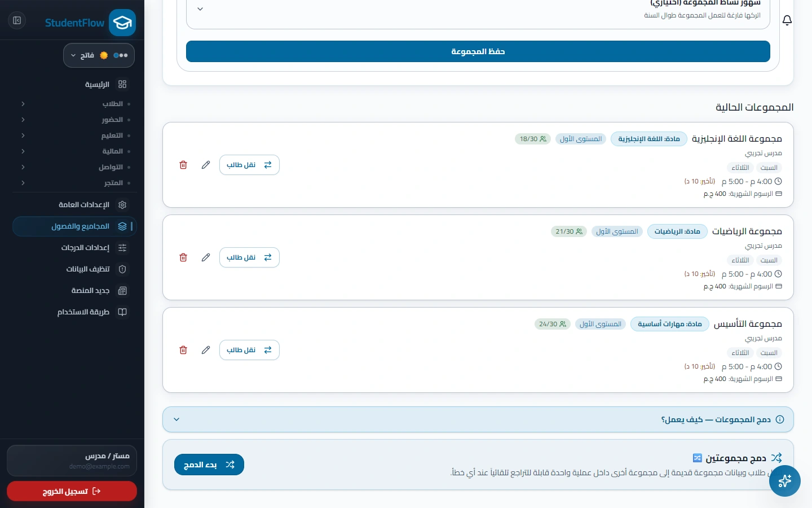
Task: Click the طريقة الاستخدام book icon
Action: 122,312
